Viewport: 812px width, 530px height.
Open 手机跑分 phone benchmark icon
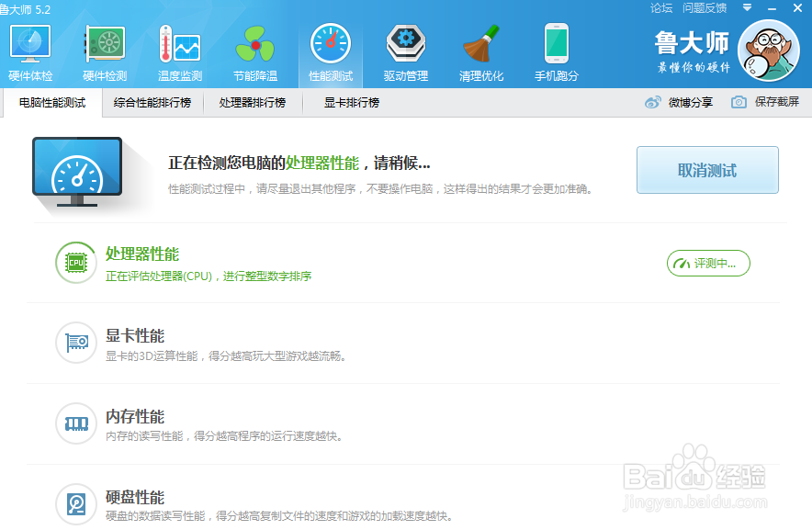[x=557, y=43]
